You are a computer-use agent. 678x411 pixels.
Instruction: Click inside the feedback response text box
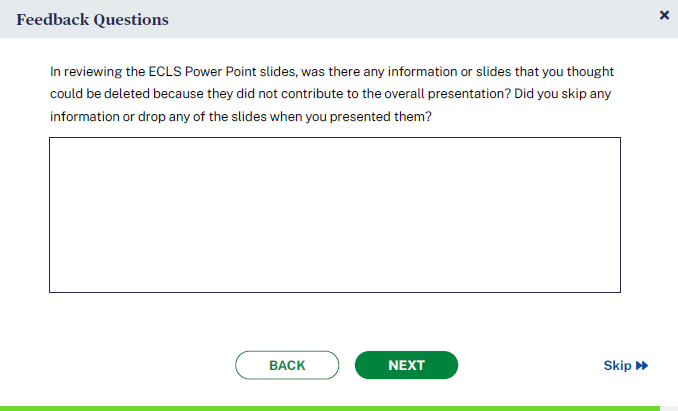tap(334, 215)
